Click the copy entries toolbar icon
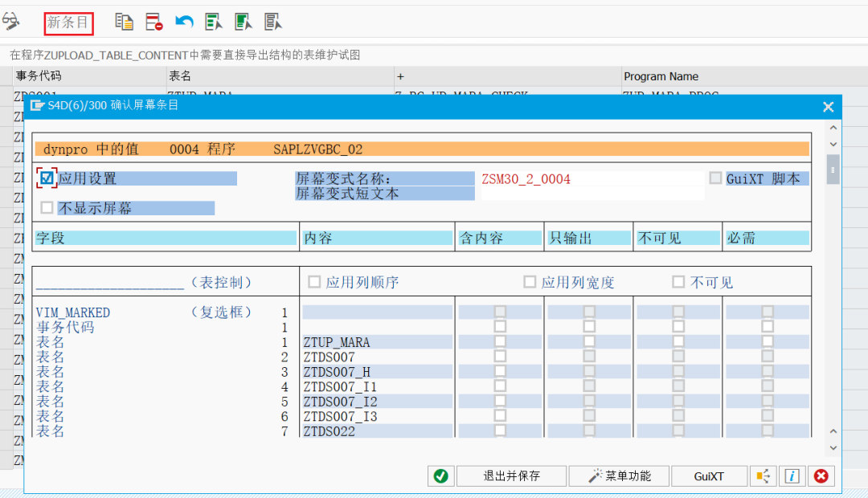 (124, 22)
